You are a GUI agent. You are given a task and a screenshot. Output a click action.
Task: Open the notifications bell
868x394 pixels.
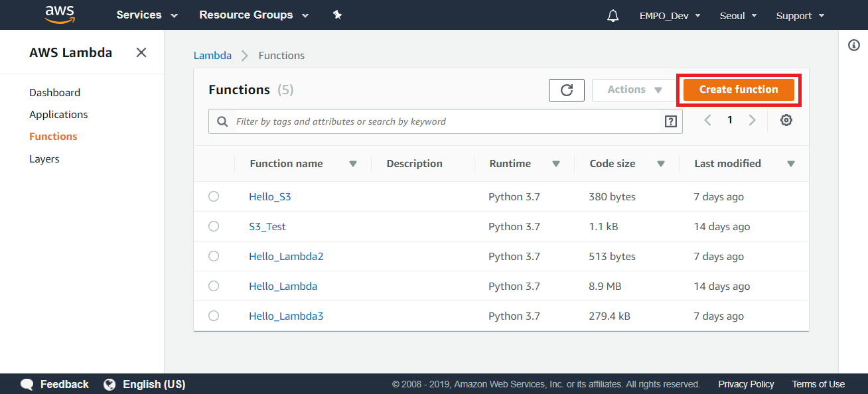[613, 16]
